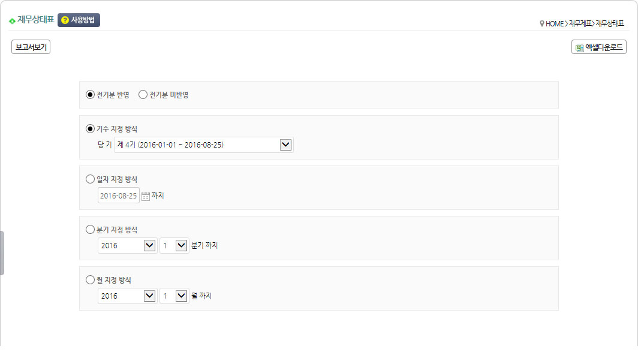The image size is (638, 364).
Task: Select 전기분 미반영 radio button
Action: click(143, 95)
